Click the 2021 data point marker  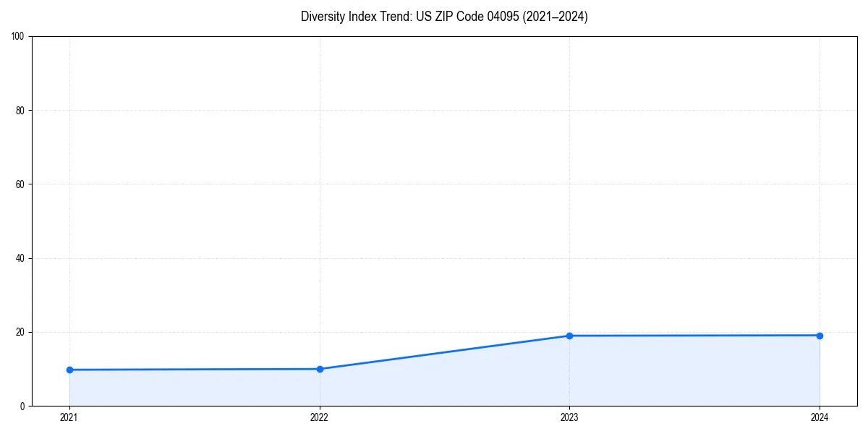point(69,370)
